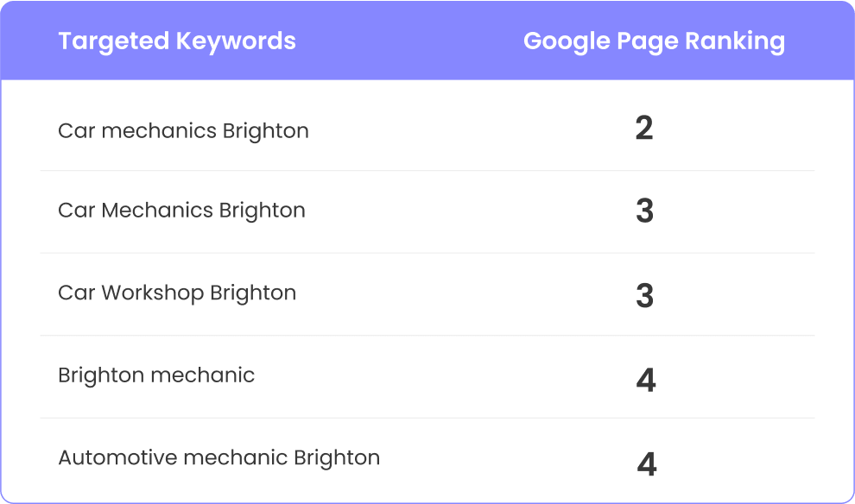855x504 pixels.
Task: Click ranking 3 beside Car Workshop Brighton
Action: [644, 296]
